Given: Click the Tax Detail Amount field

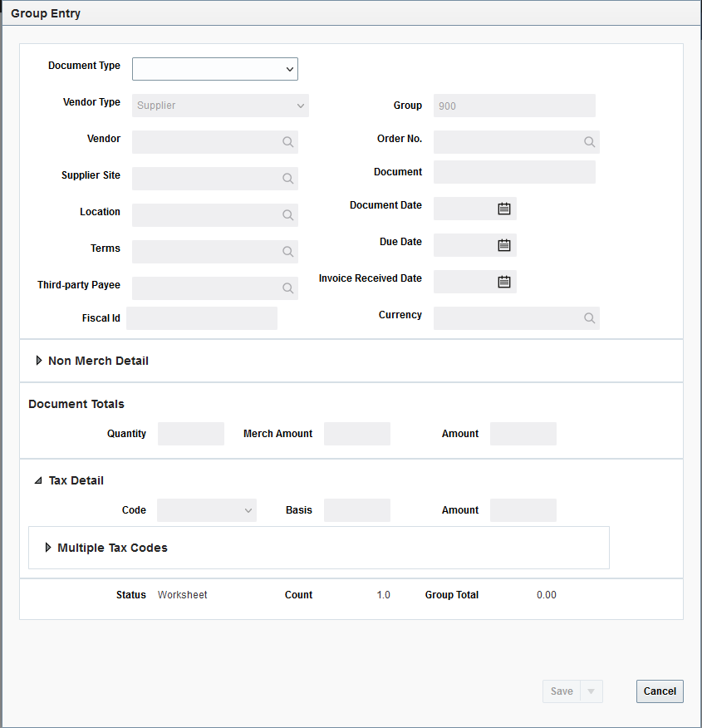Looking at the screenshot, I should coord(523,510).
